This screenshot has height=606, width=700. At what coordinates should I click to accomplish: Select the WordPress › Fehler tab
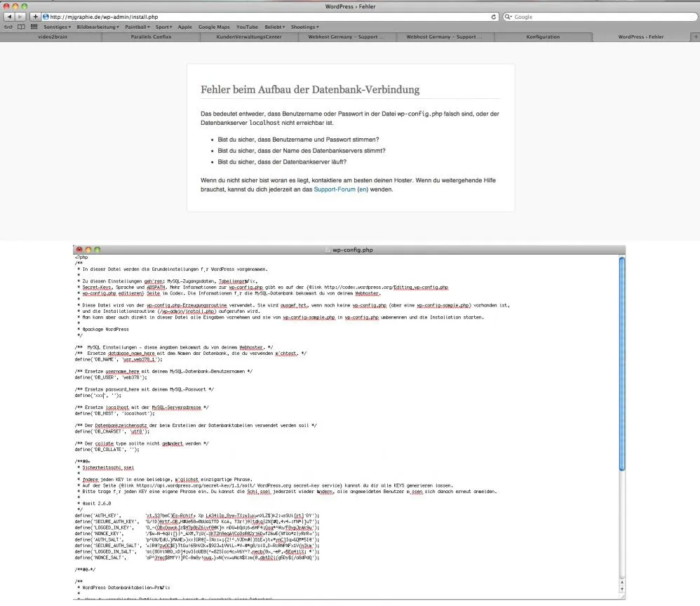click(x=641, y=37)
